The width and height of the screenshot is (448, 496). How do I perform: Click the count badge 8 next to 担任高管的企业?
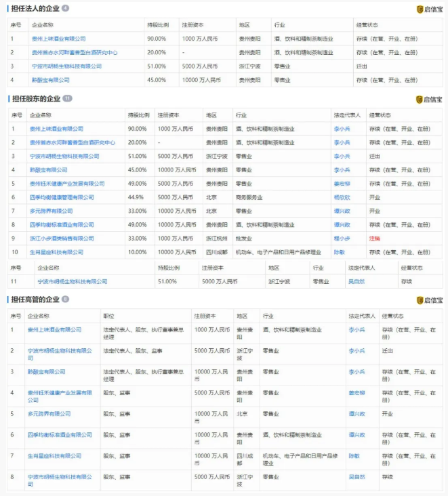coord(65,299)
